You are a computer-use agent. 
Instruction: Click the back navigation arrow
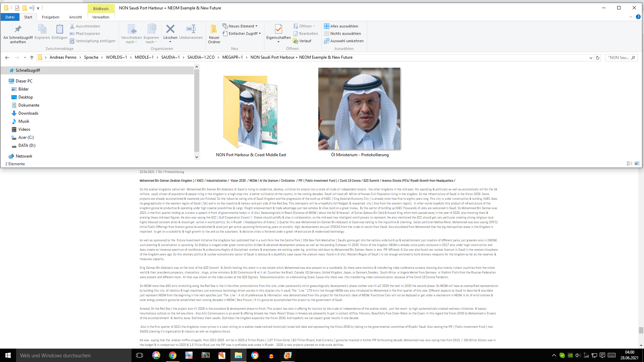(7, 58)
